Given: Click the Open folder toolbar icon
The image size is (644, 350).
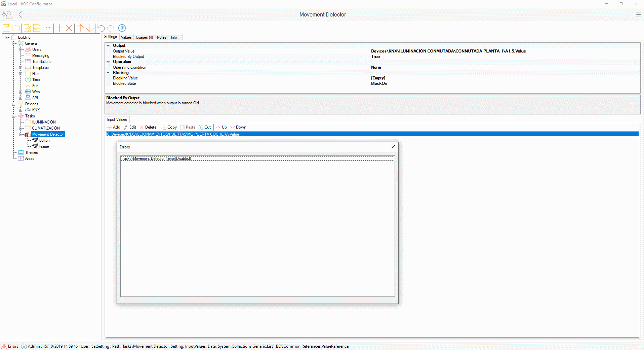Looking at the screenshot, I should coord(16,28).
